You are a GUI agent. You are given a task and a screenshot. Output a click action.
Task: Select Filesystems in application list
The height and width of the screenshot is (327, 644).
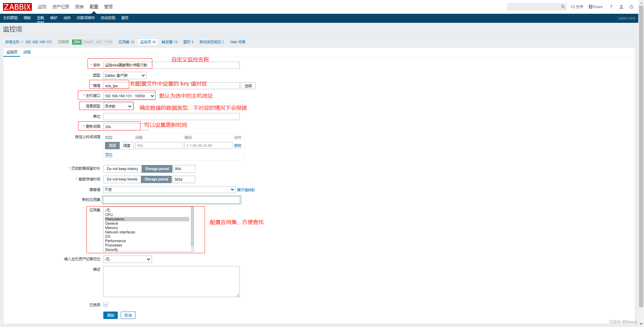point(147,219)
